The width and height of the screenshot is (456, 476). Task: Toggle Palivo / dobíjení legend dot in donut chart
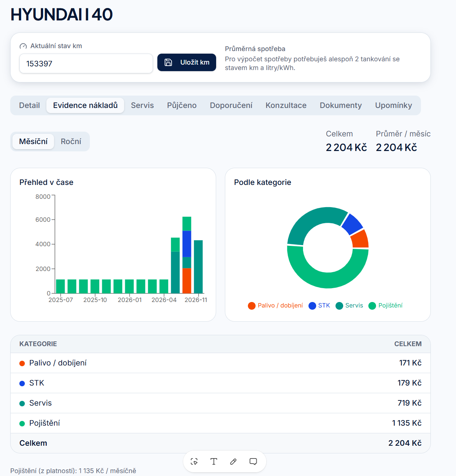click(x=252, y=306)
